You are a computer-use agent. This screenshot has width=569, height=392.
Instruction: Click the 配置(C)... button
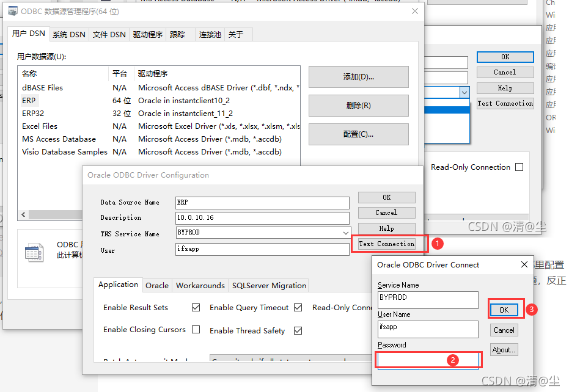[359, 134]
